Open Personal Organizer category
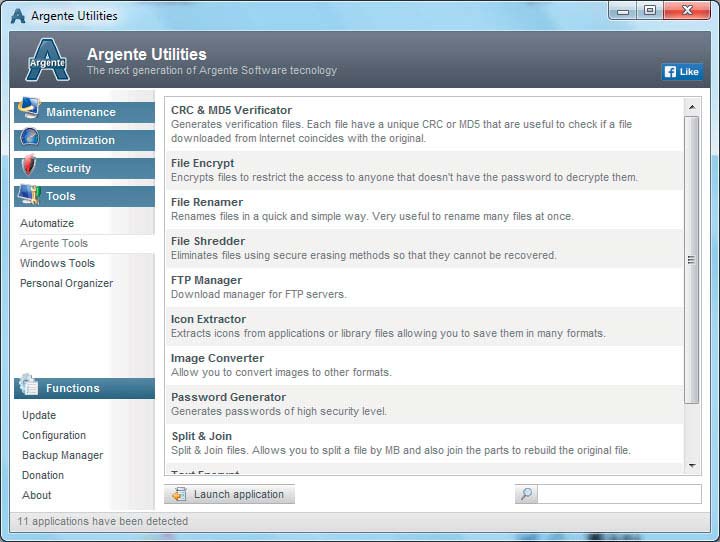720x542 pixels. coord(67,283)
